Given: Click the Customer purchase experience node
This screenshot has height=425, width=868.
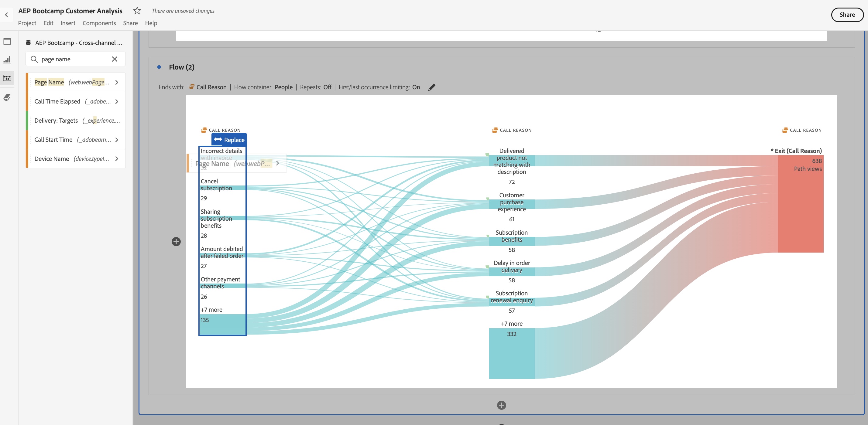Looking at the screenshot, I should tap(512, 204).
